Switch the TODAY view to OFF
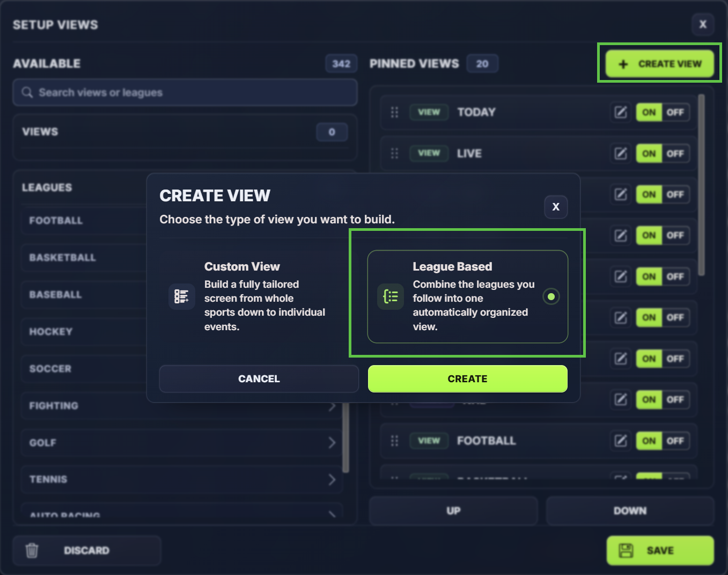The width and height of the screenshot is (728, 575). (675, 112)
